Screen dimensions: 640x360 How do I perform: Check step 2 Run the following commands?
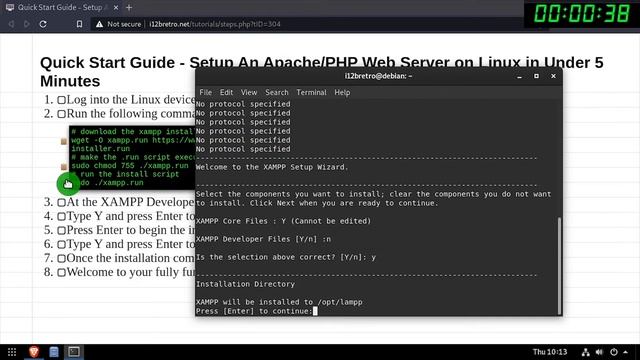coord(62,114)
